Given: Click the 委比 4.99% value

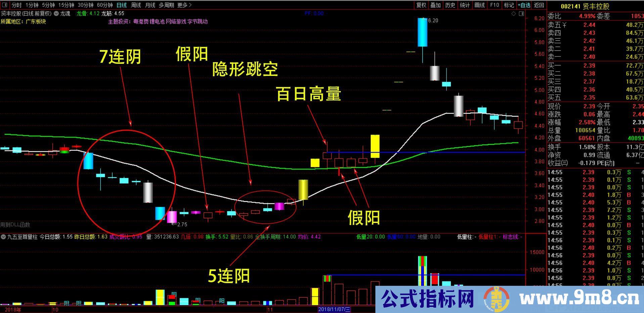Looking at the screenshot, I should [x=587, y=16].
